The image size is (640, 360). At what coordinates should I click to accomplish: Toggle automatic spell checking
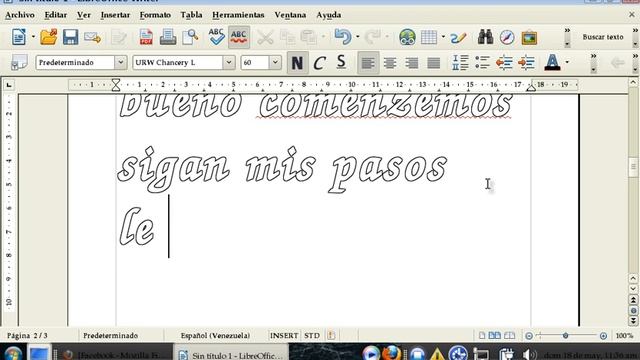239,37
